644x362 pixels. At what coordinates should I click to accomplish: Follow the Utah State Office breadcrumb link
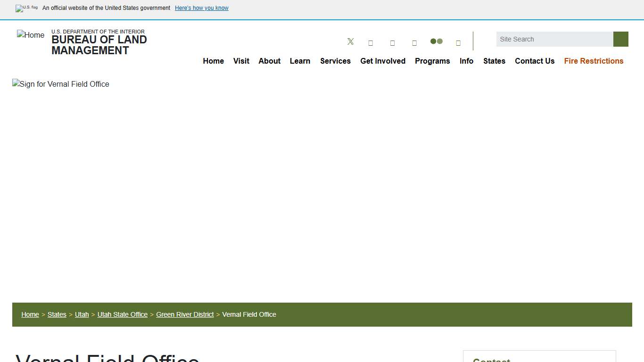point(122,314)
